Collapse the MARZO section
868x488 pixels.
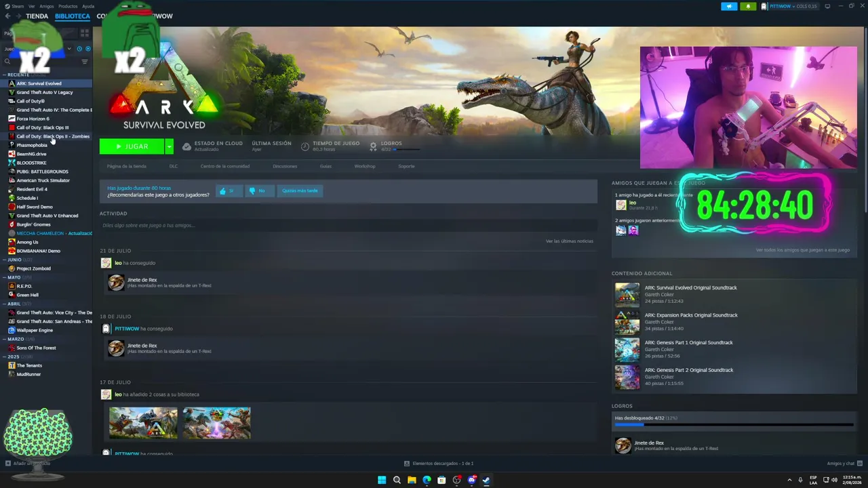point(5,339)
